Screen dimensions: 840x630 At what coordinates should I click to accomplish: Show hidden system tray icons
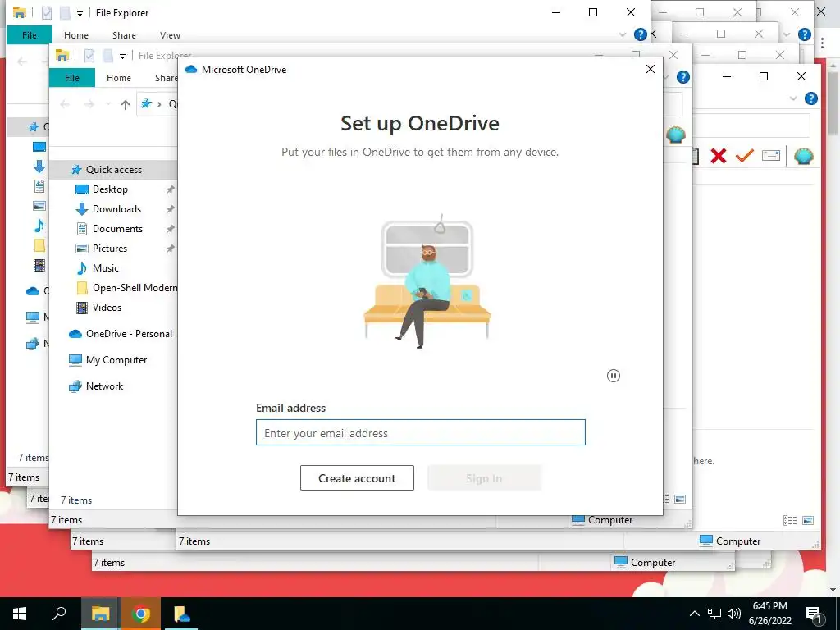(x=694, y=614)
